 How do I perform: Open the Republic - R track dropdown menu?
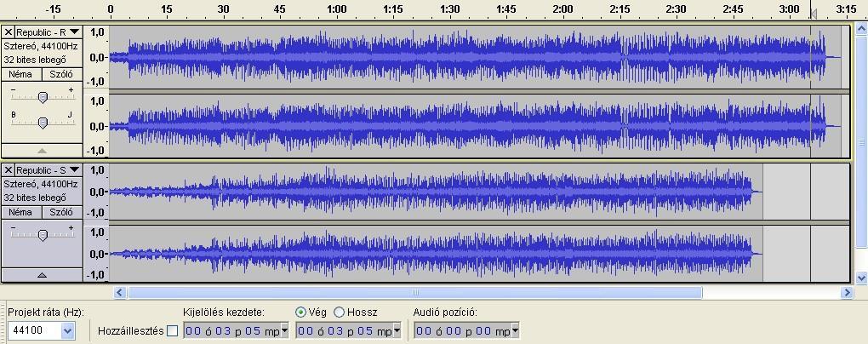[74, 32]
